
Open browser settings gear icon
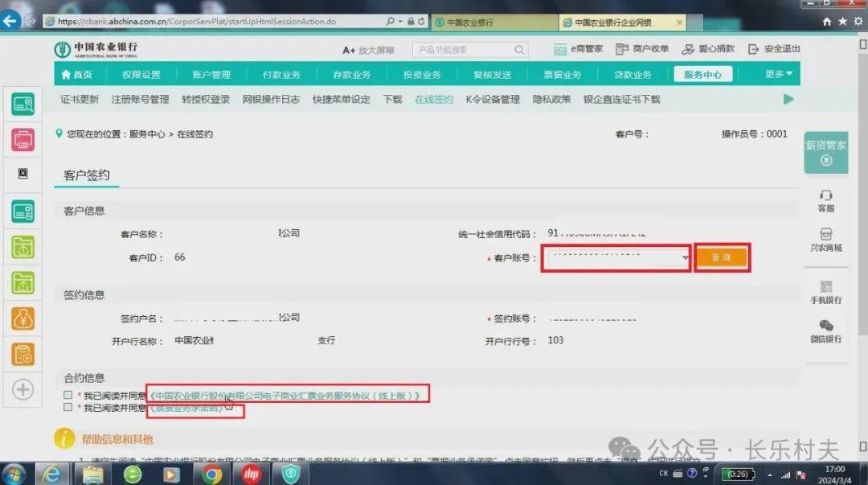pyautogui.click(x=858, y=22)
